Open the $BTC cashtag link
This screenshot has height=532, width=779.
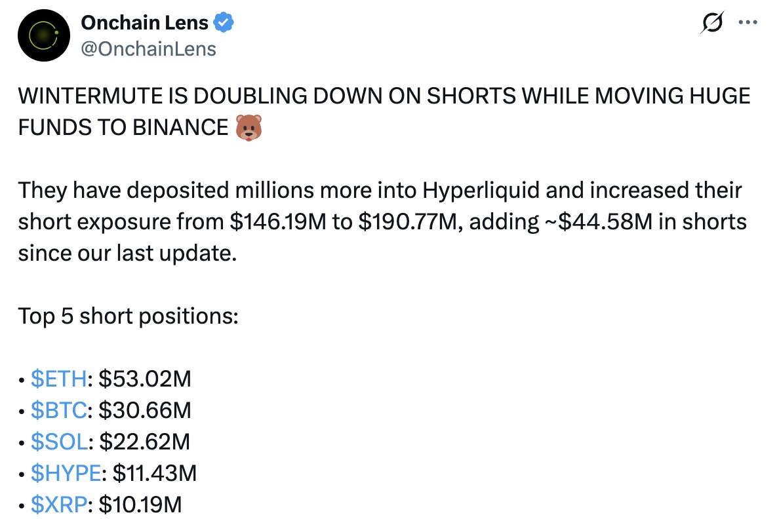(x=58, y=410)
